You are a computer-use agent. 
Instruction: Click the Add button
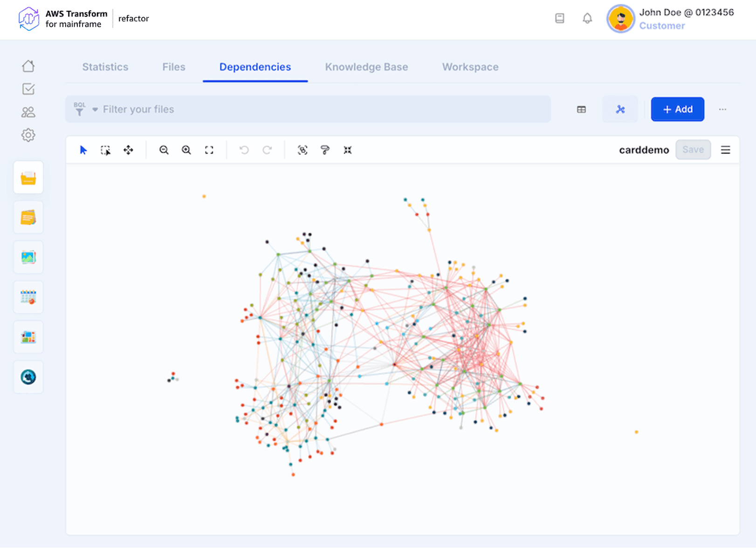coord(677,110)
